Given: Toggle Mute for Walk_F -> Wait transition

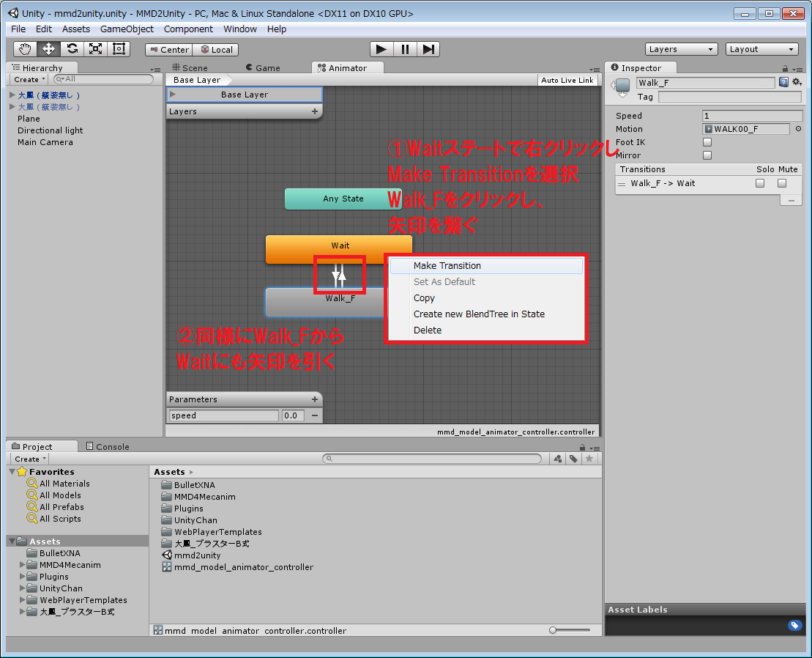Looking at the screenshot, I should 782,183.
